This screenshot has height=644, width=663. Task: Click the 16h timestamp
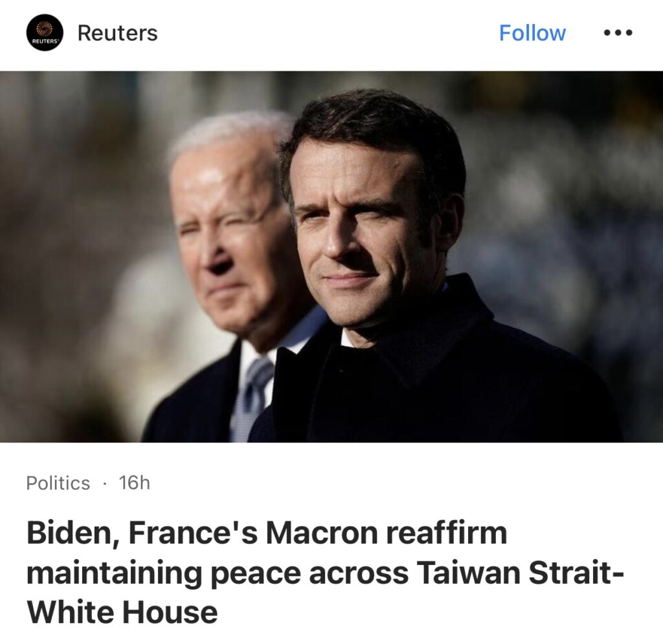coord(135,483)
